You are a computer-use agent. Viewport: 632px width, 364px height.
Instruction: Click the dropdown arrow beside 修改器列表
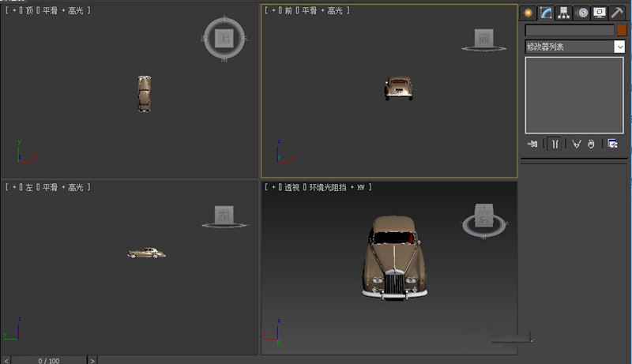pyautogui.click(x=619, y=47)
